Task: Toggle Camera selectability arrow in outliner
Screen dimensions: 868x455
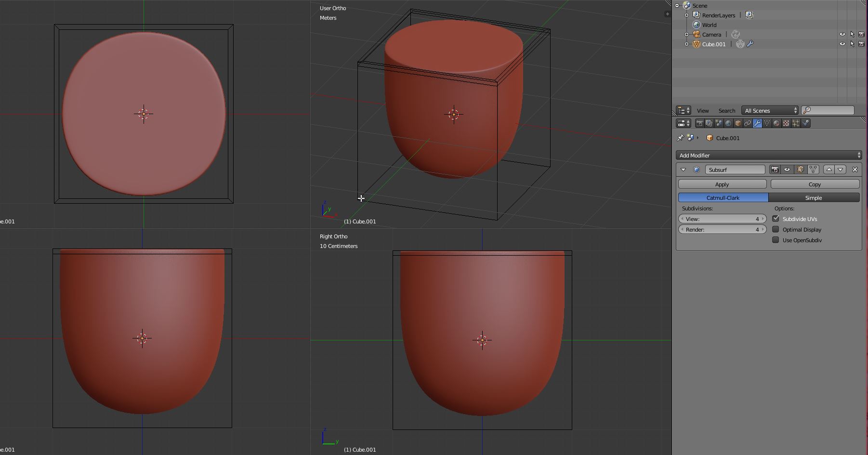Action: point(852,35)
